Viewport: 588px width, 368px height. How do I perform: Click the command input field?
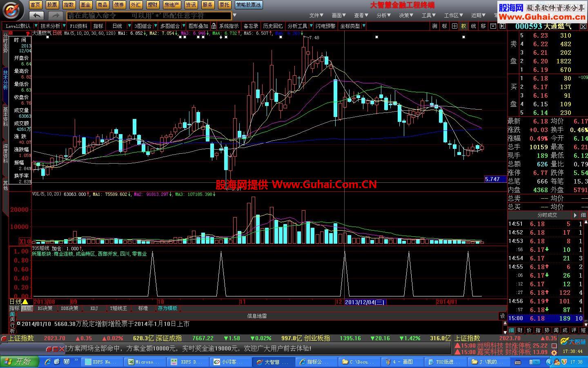click(x=149, y=16)
